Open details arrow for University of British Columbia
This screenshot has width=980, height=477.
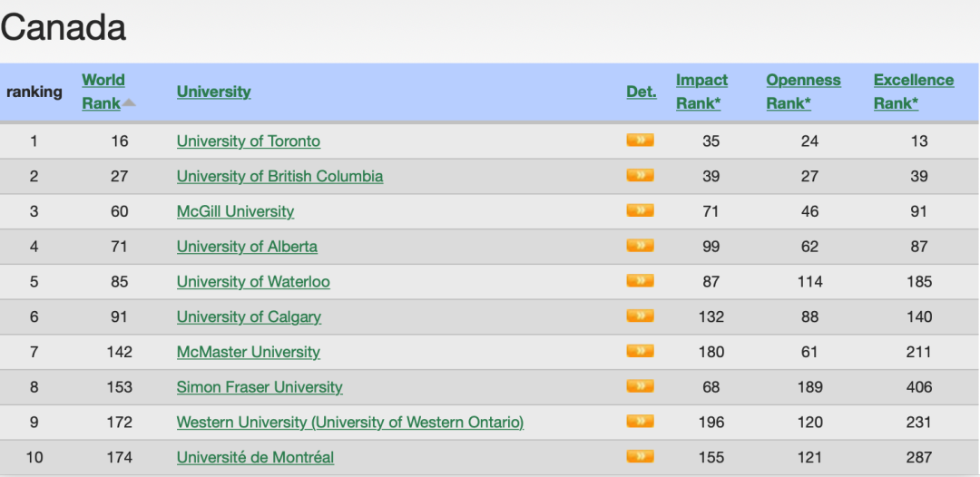[x=640, y=175]
